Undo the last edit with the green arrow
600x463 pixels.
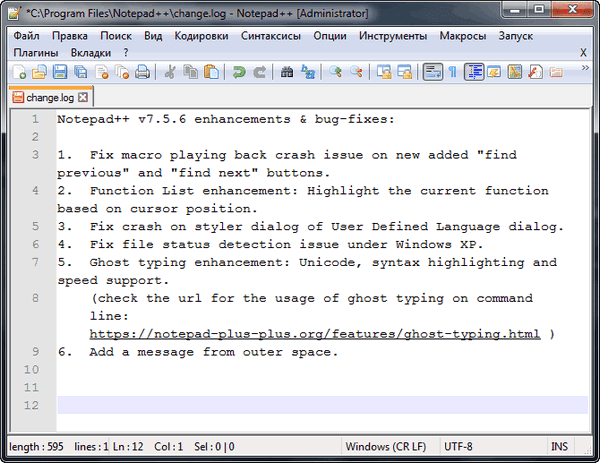pos(239,72)
